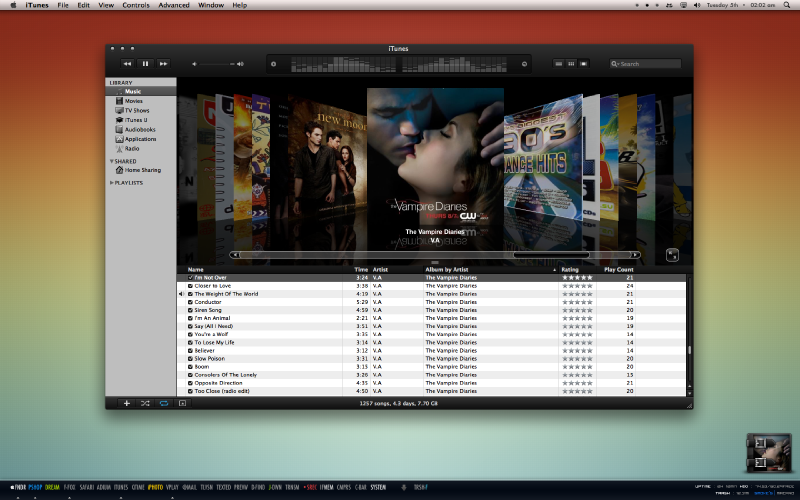800x500 pixels.
Task: Switch to list view
Action: pos(559,64)
